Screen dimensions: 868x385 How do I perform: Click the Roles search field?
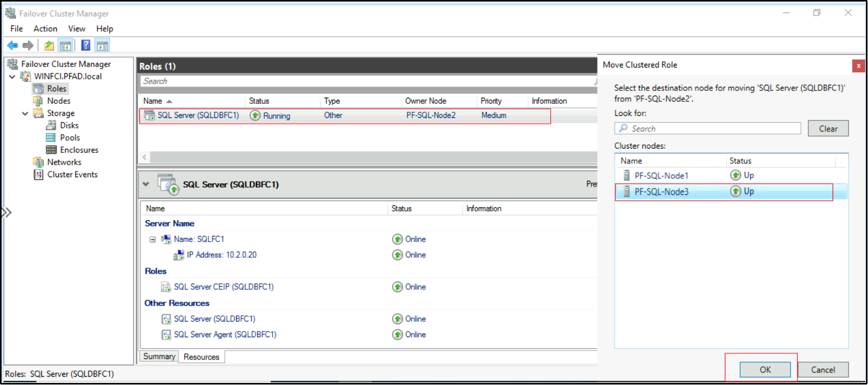pyautogui.click(x=368, y=81)
